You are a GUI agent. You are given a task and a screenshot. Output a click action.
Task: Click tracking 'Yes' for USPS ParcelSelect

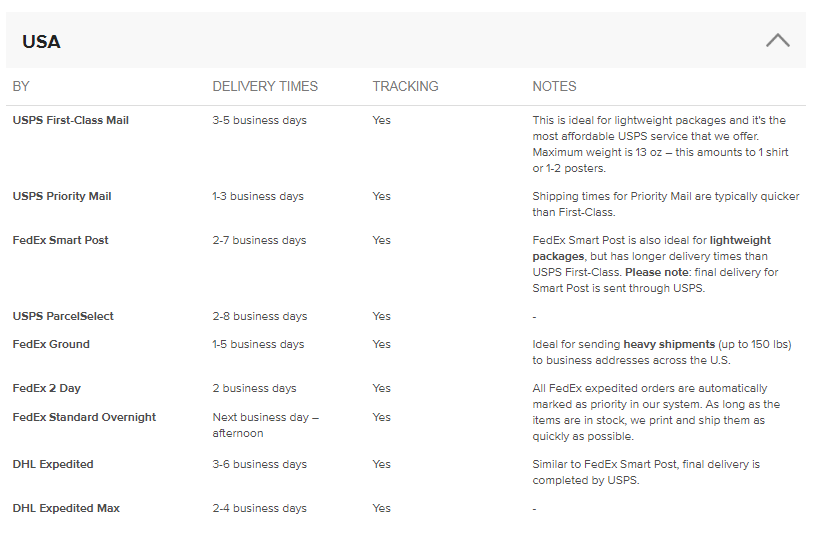pos(381,316)
